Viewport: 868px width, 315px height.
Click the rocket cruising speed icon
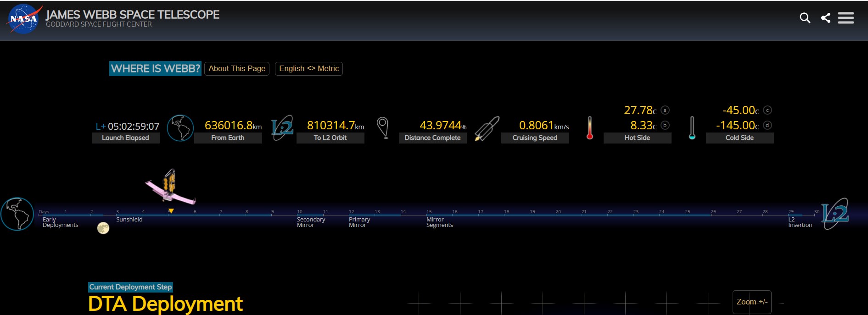click(487, 128)
